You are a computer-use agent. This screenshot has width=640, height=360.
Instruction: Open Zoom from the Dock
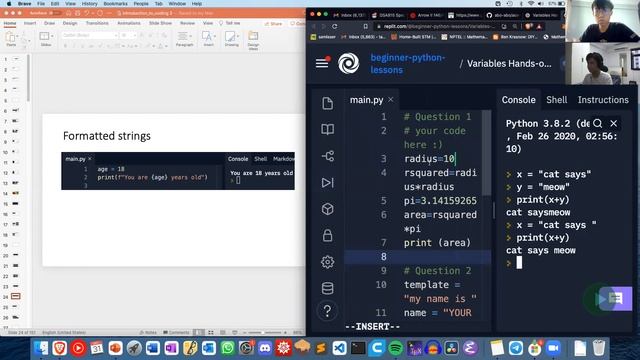[x=553, y=348]
